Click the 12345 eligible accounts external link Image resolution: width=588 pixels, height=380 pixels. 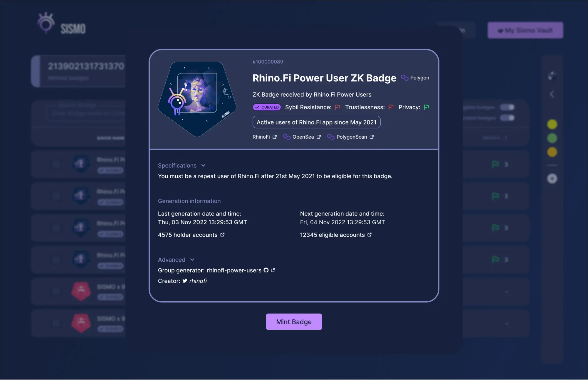(x=369, y=235)
